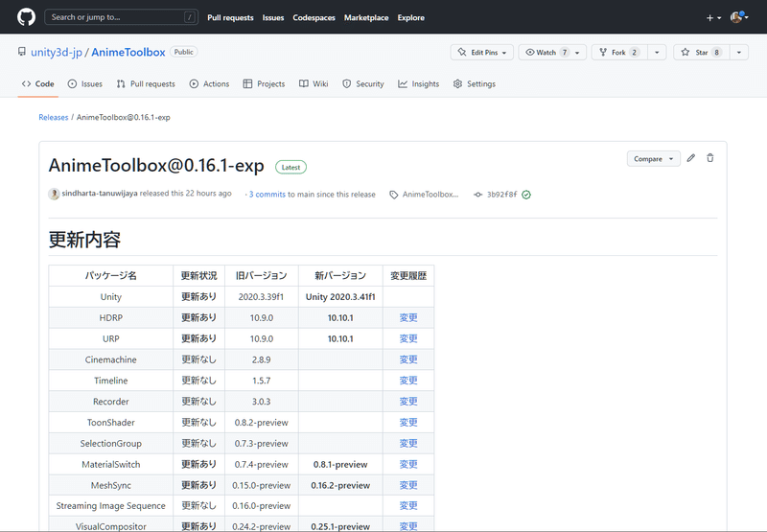Open the user avatar menu
The height and width of the screenshot is (532, 767).
[x=739, y=17]
